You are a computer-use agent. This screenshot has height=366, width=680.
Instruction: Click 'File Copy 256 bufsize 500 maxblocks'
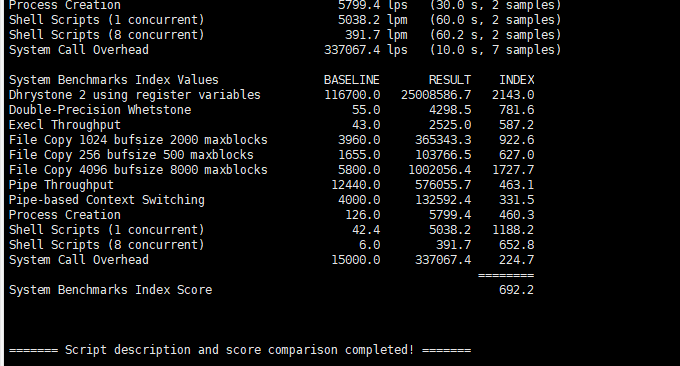click(131, 155)
